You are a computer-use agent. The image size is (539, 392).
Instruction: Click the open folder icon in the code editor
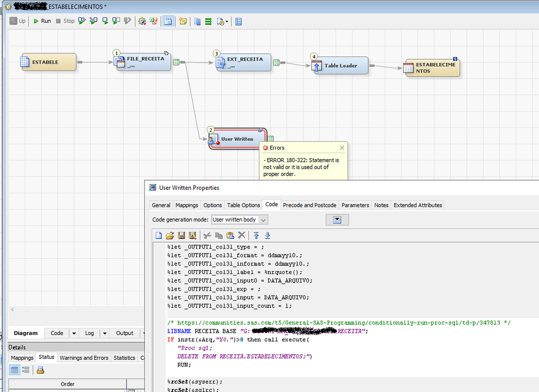[170, 235]
